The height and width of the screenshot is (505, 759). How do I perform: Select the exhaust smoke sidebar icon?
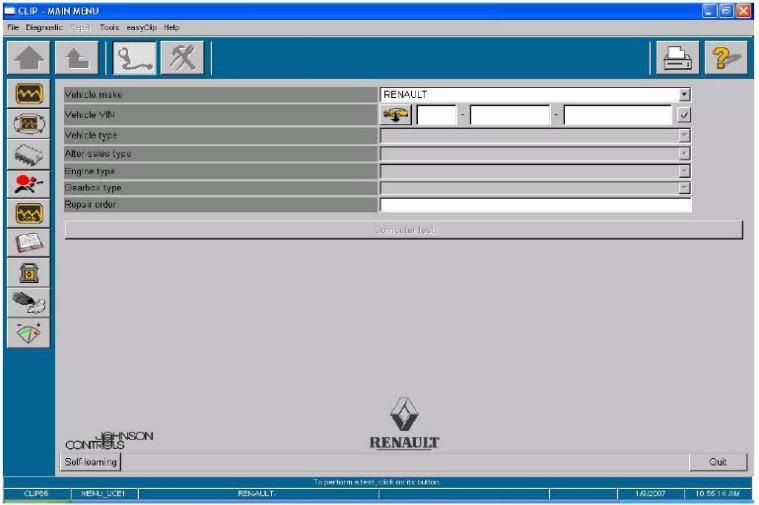(x=29, y=303)
